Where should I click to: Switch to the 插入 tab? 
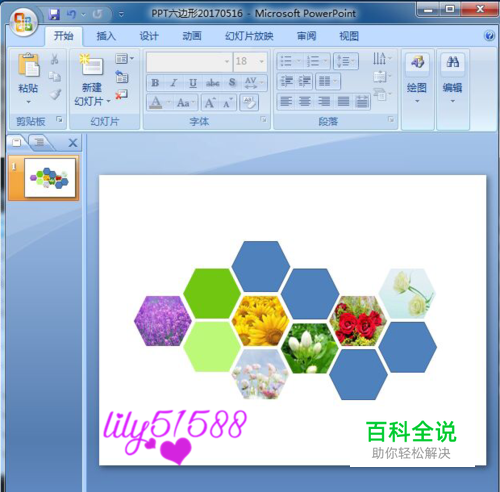tap(106, 36)
